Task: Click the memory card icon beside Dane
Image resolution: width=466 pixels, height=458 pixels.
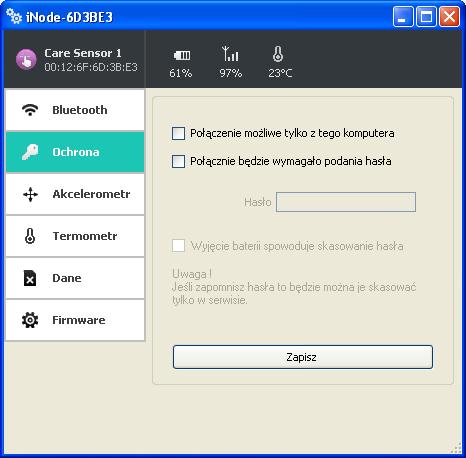Action: pyautogui.click(x=30, y=278)
